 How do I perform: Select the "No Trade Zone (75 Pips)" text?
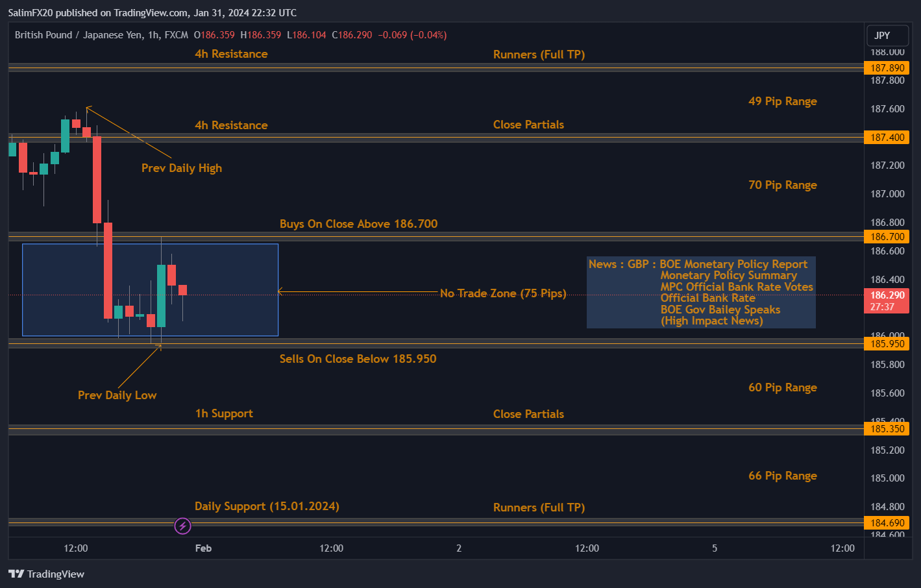pos(502,293)
